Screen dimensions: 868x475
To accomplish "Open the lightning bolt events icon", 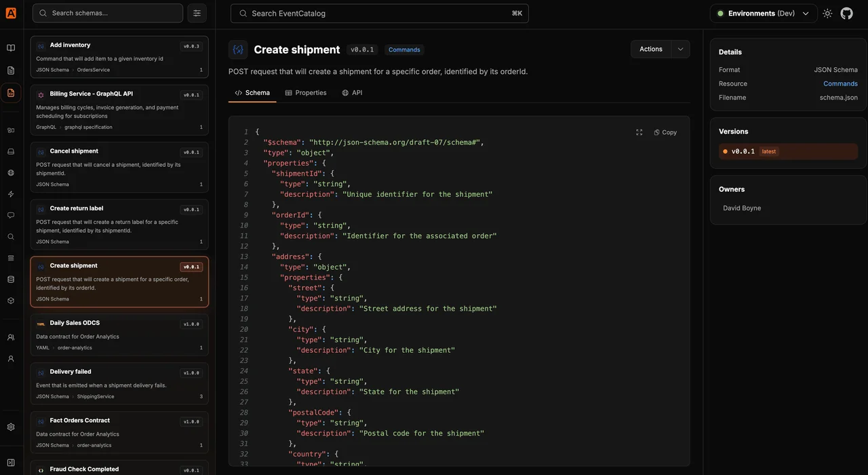I will [x=11, y=194].
